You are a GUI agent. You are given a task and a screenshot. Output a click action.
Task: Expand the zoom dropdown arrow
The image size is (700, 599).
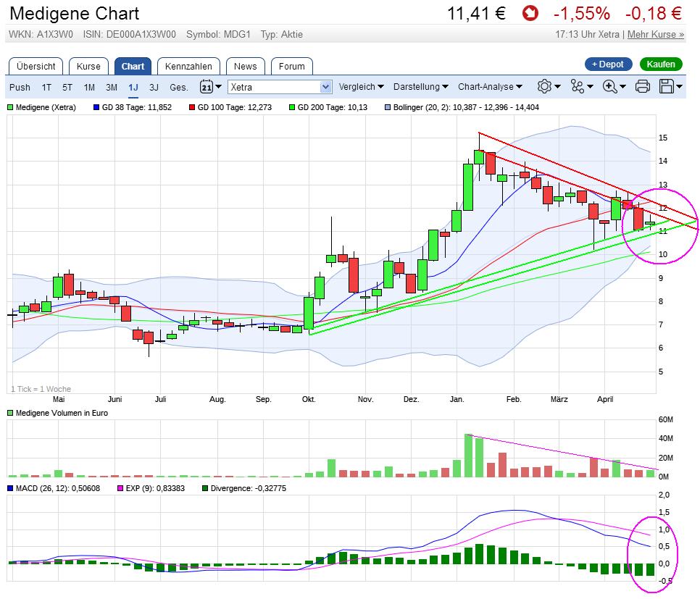pyautogui.click(x=622, y=86)
